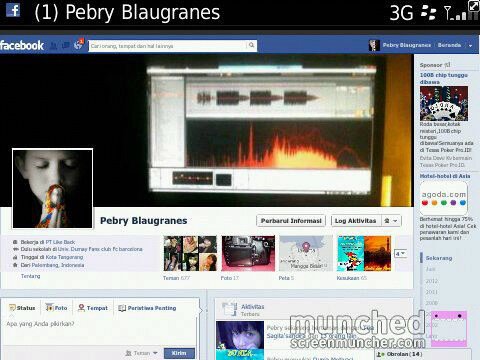Click the search input field
Image resolution: width=480 pixels, height=360 pixels.
point(168,46)
